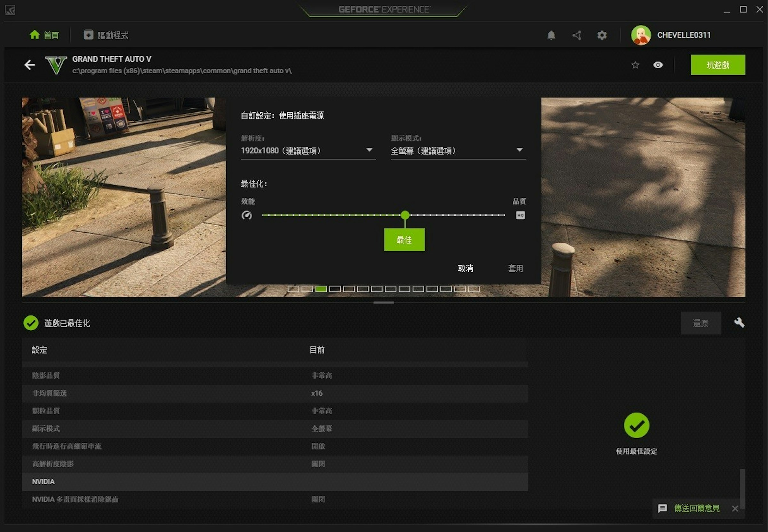Image resolution: width=768 pixels, height=532 pixels.
Task: Click the right game screenshot preview
Action: coord(643,197)
